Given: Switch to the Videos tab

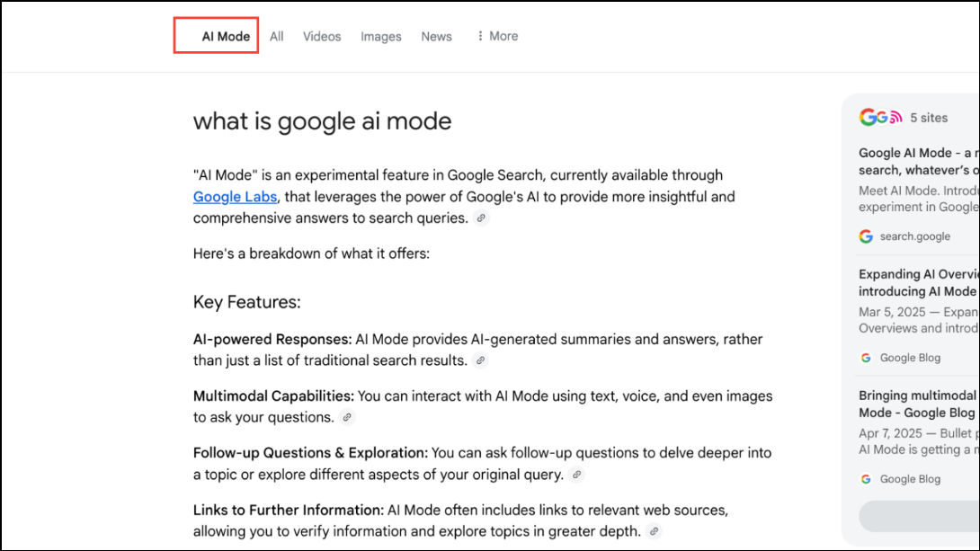Looking at the screenshot, I should click(x=322, y=36).
